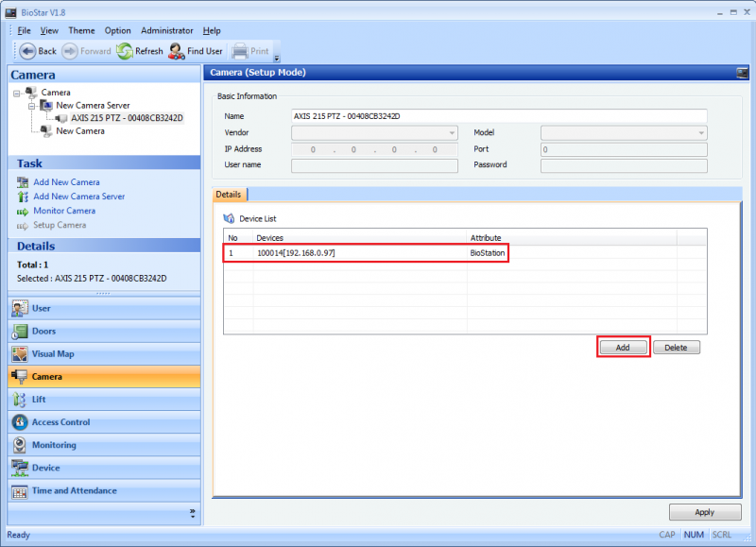Click the camera Name input field

click(x=498, y=116)
